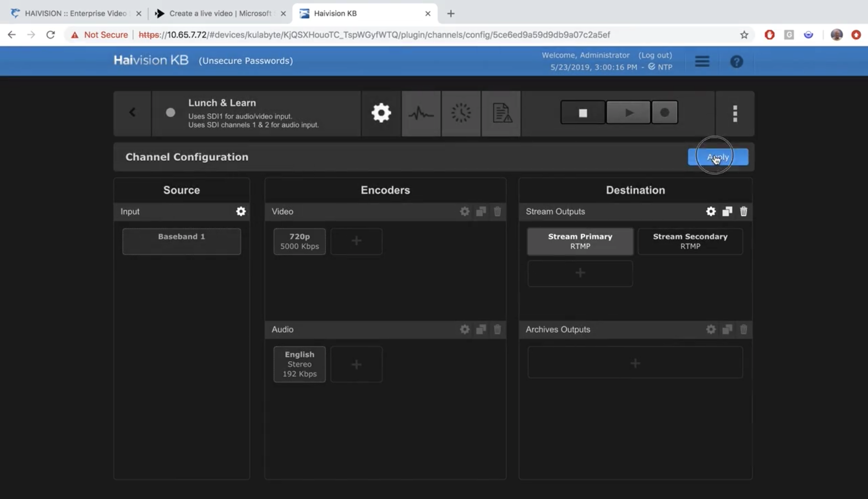
Task: Click the Haivision KB logo
Action: 151,60
